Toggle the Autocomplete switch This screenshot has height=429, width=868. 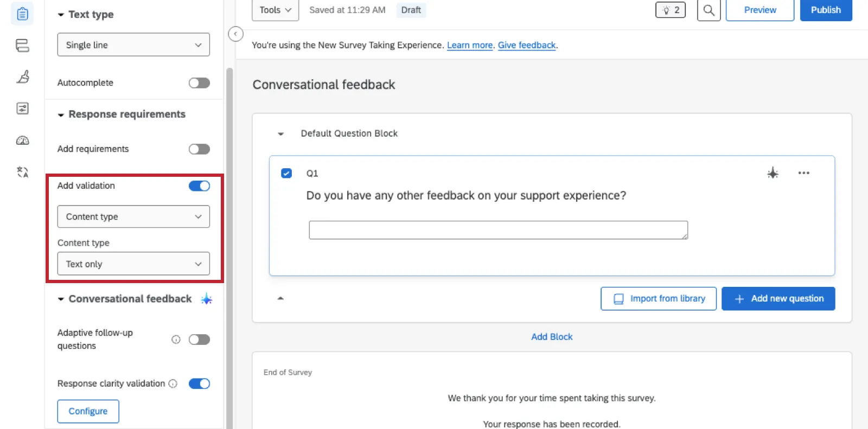(x=199, y=83)
